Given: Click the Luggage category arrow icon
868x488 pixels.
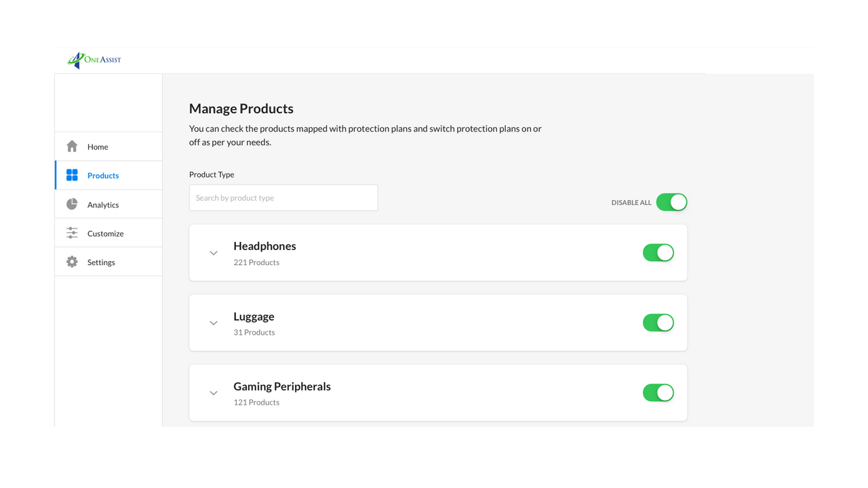Looking at the screenshot, I should (x=213, y=323).
